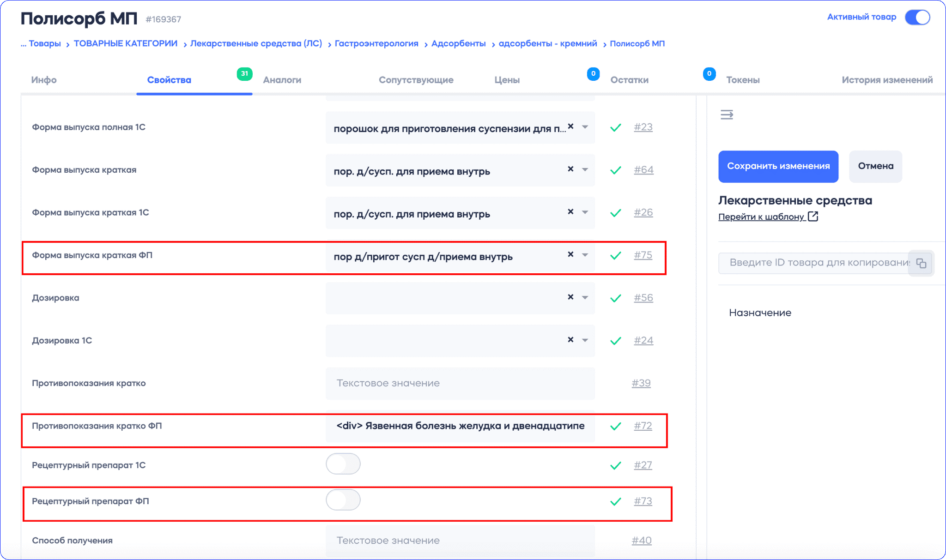This screenshot has width=946, height=560.
Task: Open the Адсорбенты breadcrumb link
Action: [458, 44]
